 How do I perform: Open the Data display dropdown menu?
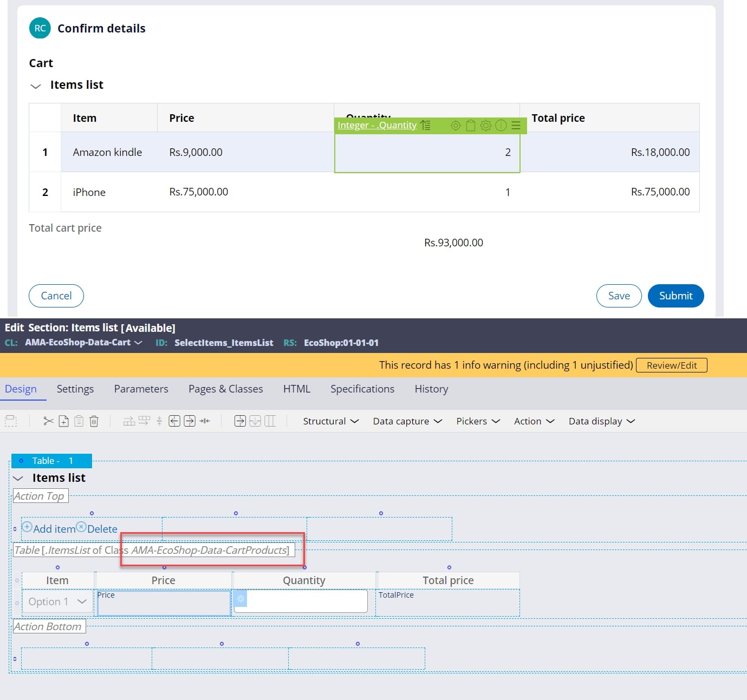click(x=601, y=421)
